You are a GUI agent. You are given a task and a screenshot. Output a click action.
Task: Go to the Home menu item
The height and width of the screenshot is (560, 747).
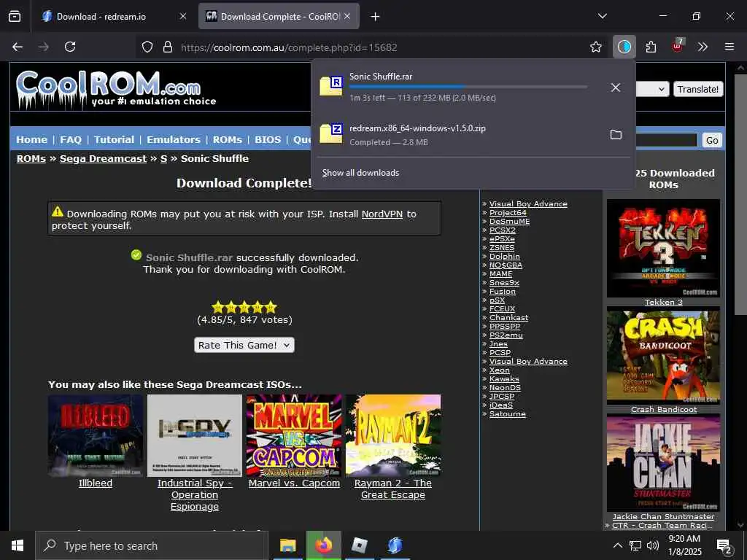click(31, 139)
